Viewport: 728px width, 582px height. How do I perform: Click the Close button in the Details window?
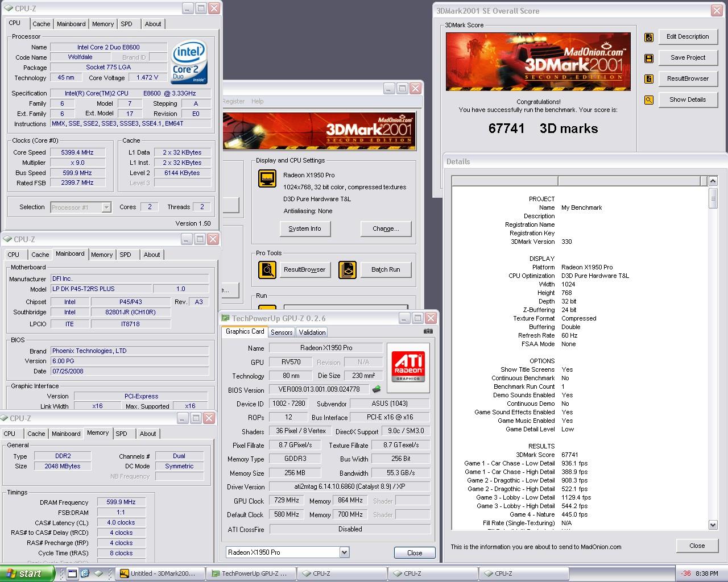(x=697, y=546)
